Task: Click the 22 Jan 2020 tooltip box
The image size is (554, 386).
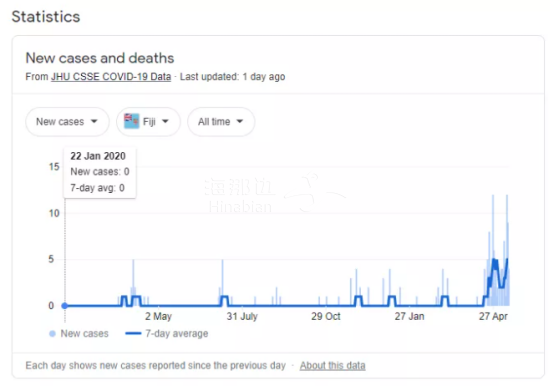Action: click(100, 172)
